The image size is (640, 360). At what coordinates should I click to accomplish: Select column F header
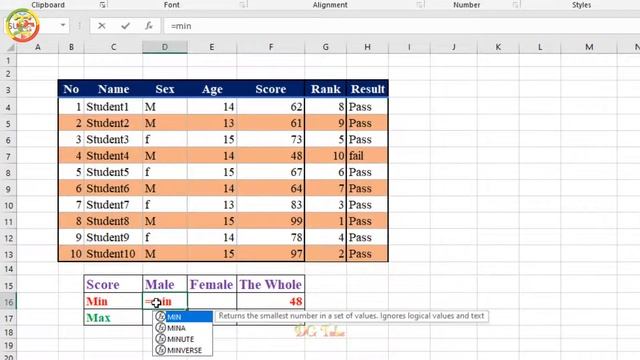271,47
